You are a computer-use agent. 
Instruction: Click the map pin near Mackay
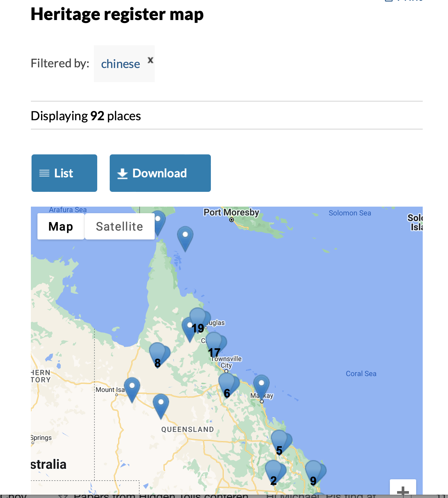click(x=261, y=386)
